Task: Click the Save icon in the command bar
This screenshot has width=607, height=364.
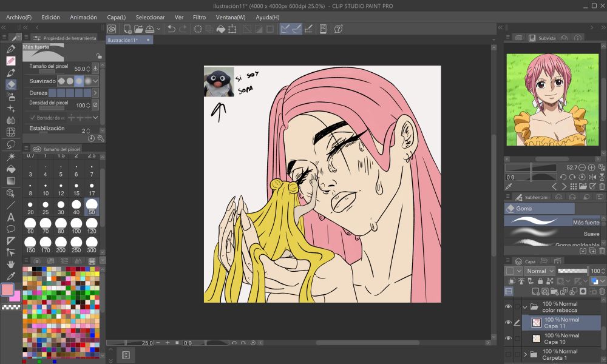Action: pyautogui.click(x=150, y=29)
